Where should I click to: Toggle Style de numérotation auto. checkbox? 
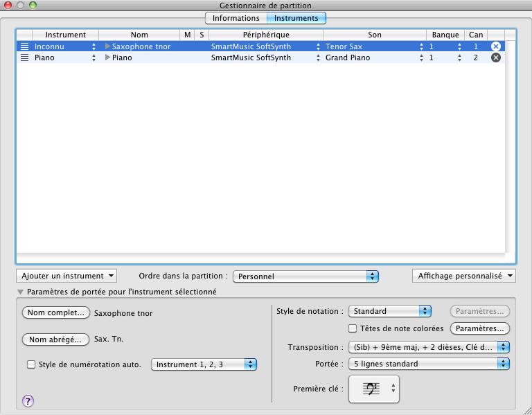pos(30,364)
